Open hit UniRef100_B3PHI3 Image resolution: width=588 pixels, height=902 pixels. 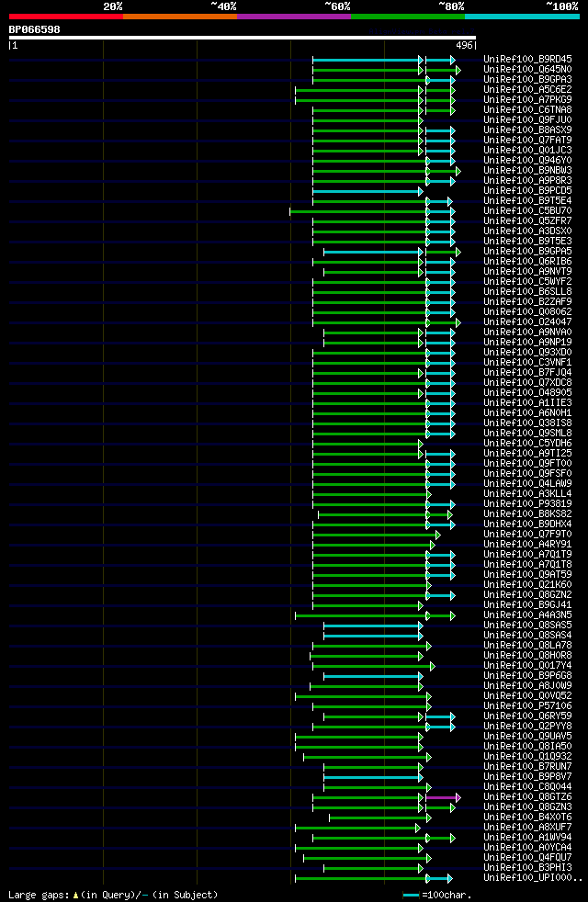point(527,868)
